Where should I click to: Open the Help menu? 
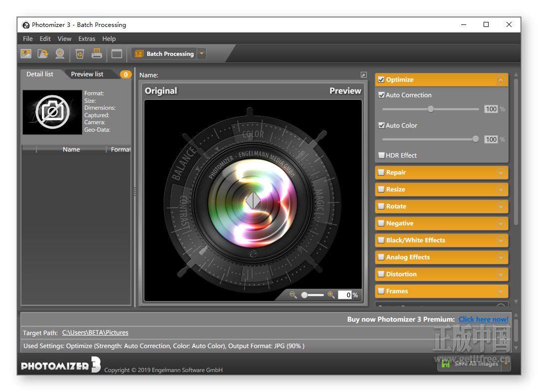click(x=109, y=39)
